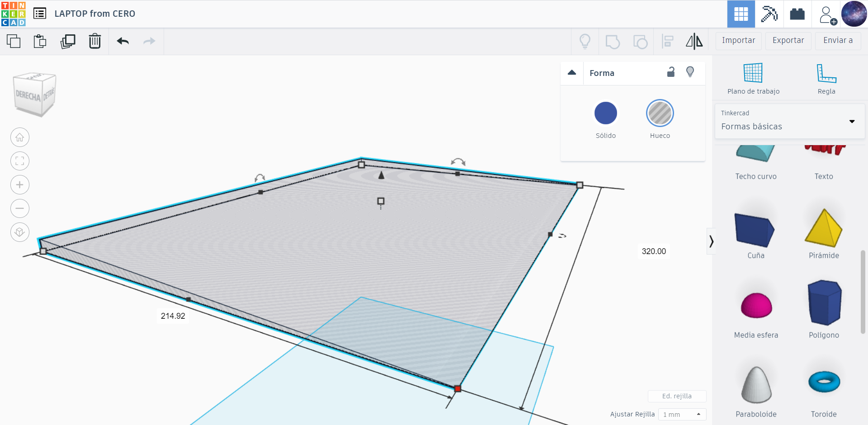Collapse the Forma panel

point(572,72)
